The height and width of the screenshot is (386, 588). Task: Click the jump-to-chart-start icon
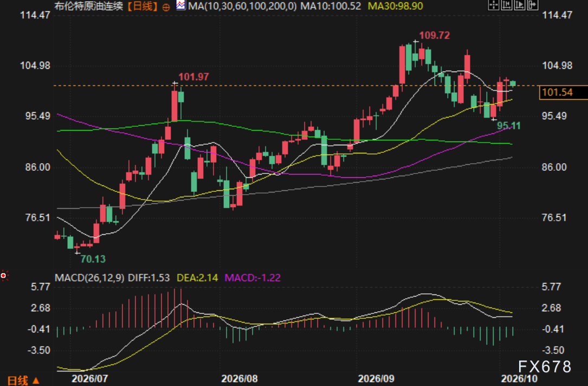tap(507, 5)
